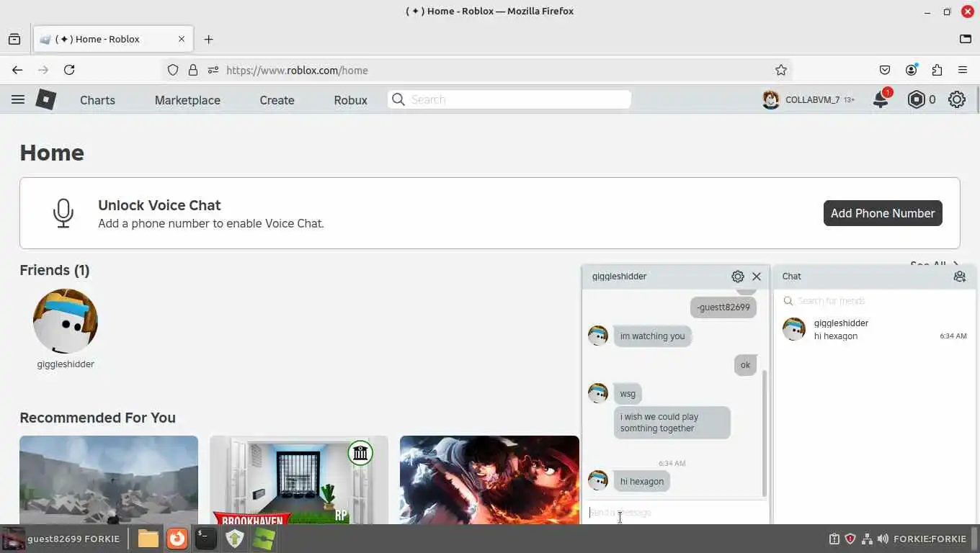The image size is (980, 553).
Task: Click the Search for friends field
Action: pyautogui.click(x=874, y=301)
